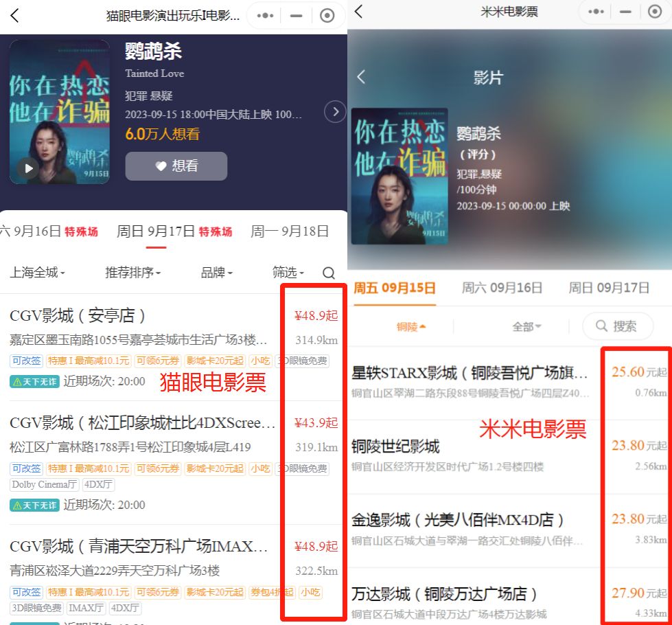Click the search magnifier icon beside 筛选

coord(329,273)
